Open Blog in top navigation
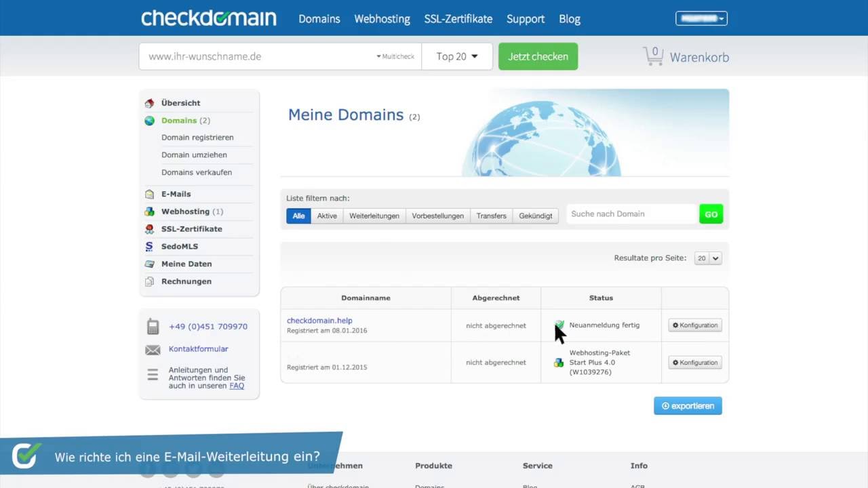Image resolution: width=868 pixels, height=488 pixels. 570,19
